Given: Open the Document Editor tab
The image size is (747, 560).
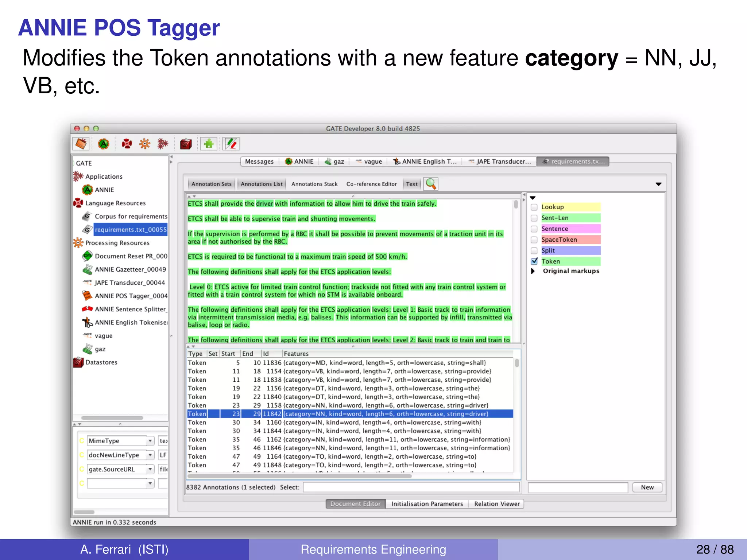Looking at the screenshot, I should point(355,504).
